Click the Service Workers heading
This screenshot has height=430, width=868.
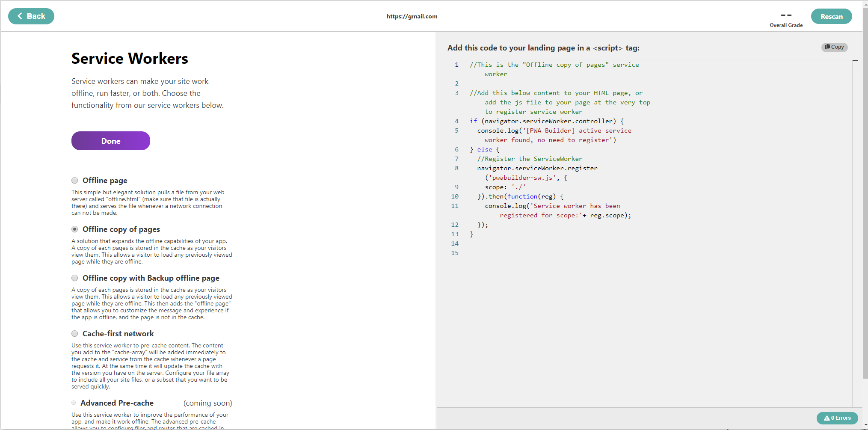129,58
